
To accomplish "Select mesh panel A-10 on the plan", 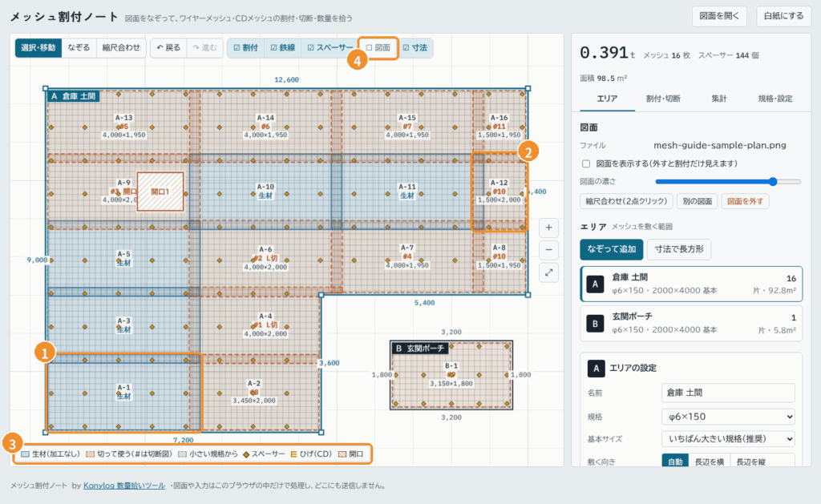I will click(265, 191).
